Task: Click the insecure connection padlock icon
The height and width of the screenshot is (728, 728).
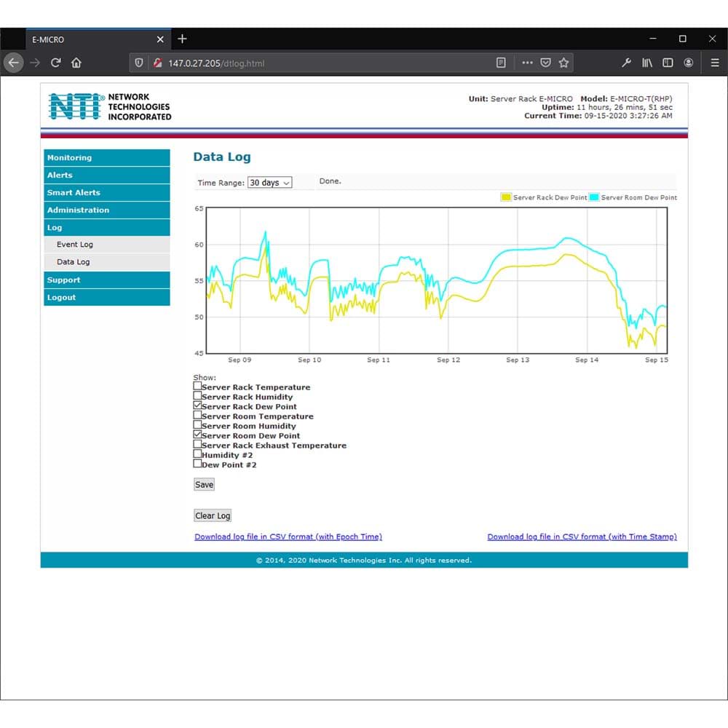Action: tap(158, 63)
